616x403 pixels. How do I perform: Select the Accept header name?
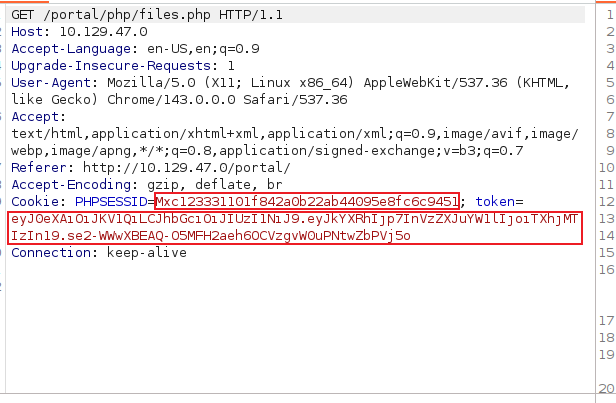pyautogui.click(x=35, y=117)
